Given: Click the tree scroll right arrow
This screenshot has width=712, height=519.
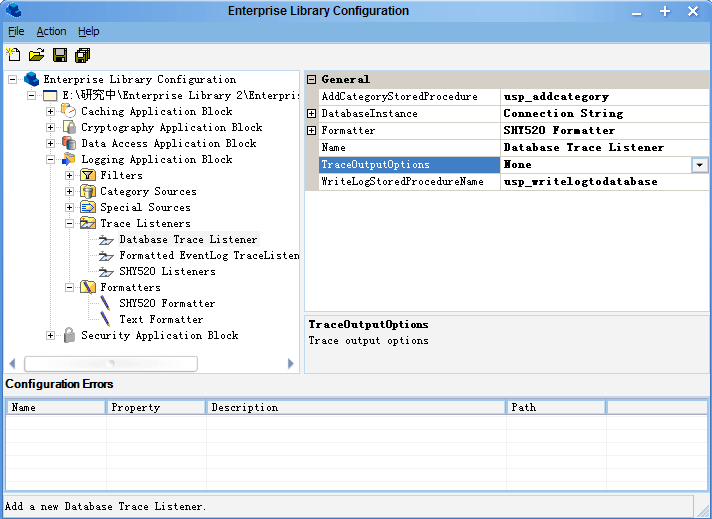Looking at the screenshot, I should point(291,363).
